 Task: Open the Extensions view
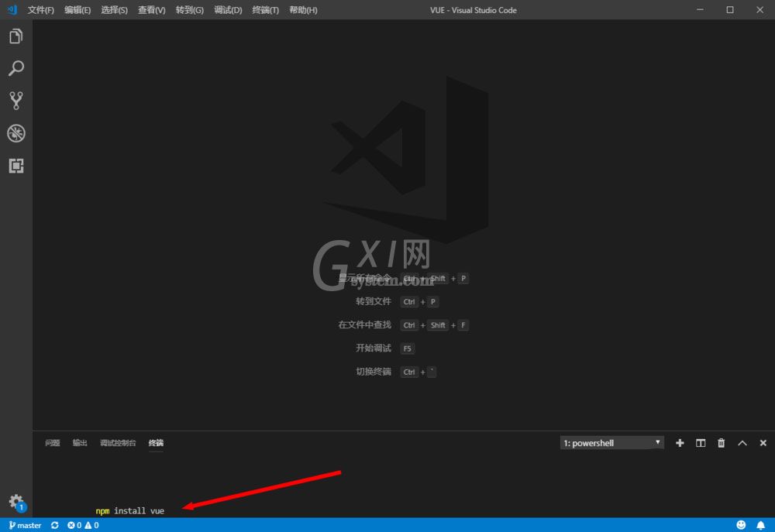15,166
